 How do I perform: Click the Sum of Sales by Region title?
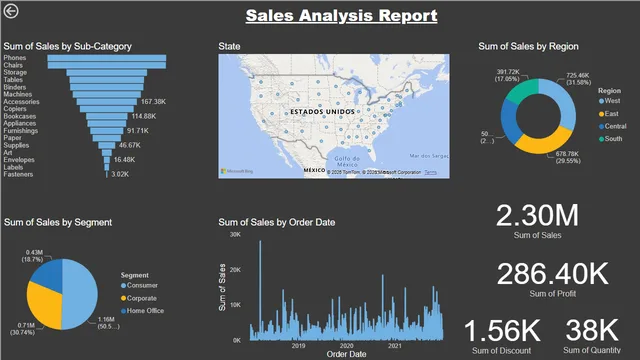tap(528, 47)
